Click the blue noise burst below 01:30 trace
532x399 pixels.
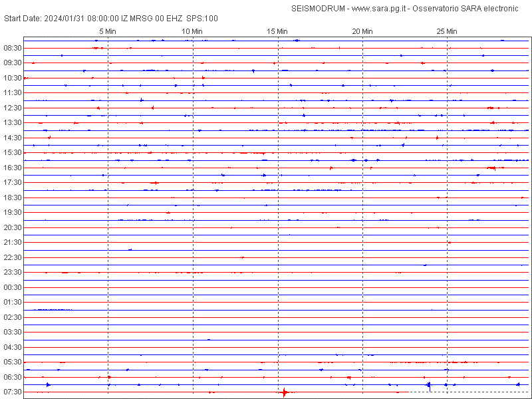click(53, 309)
